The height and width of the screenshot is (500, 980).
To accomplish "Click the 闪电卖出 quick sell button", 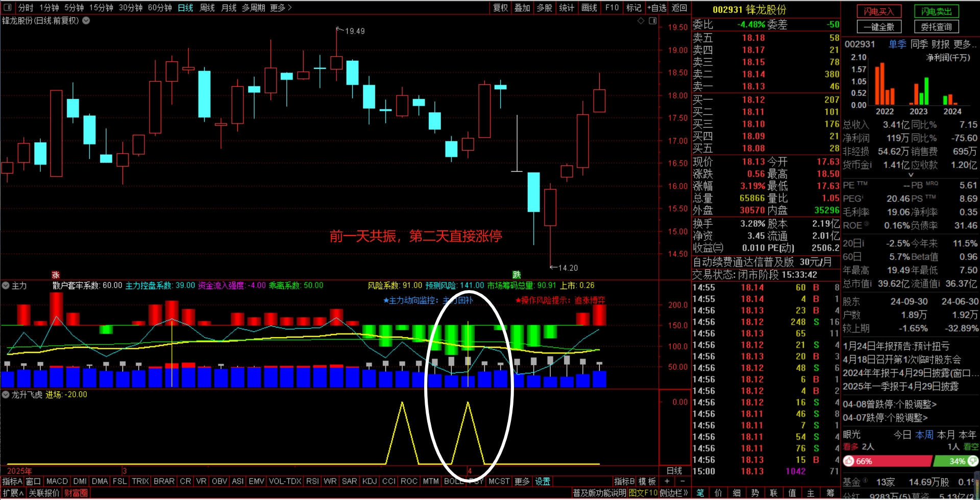I will pyautogui.click(x=936, y=11).
